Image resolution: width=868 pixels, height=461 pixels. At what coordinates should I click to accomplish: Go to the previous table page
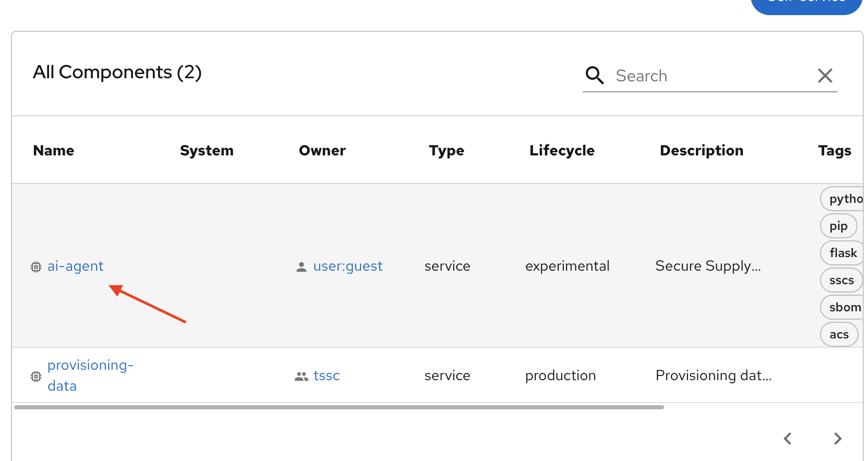pos(788,439)
